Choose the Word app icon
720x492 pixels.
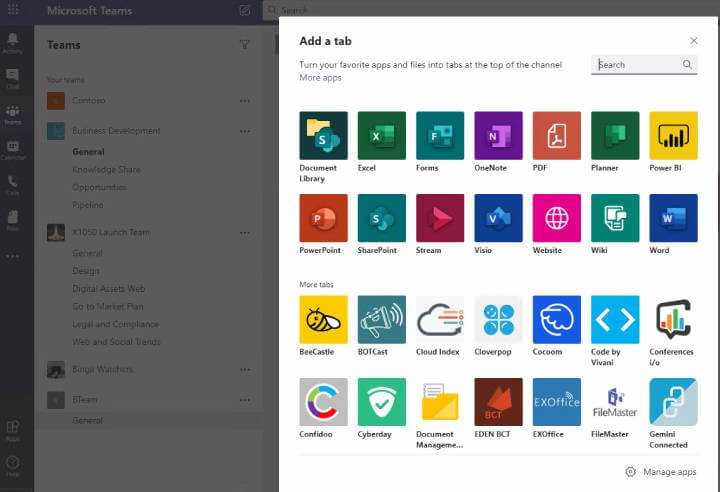coord(673,218)
